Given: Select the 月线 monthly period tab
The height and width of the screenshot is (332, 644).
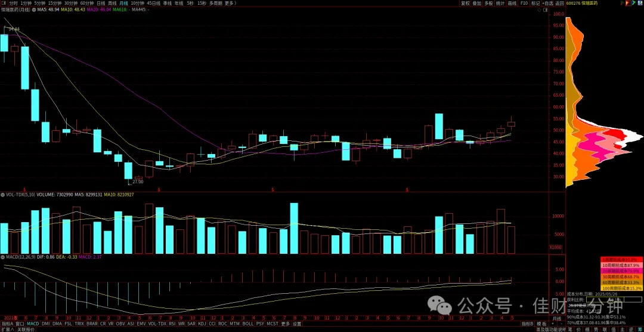Looking at the screenshot, I should pos(123,3).
